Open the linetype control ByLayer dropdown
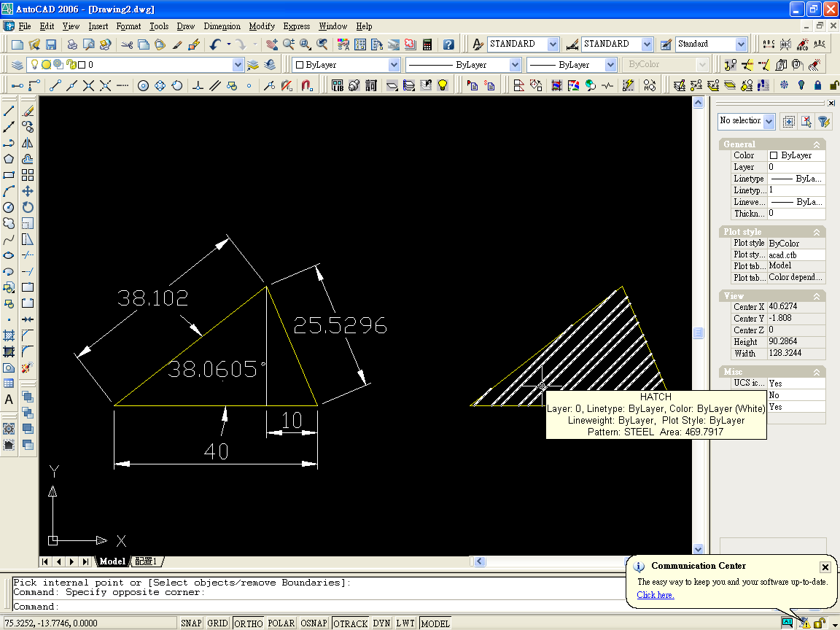840x630 pixels. coord(515,65)
